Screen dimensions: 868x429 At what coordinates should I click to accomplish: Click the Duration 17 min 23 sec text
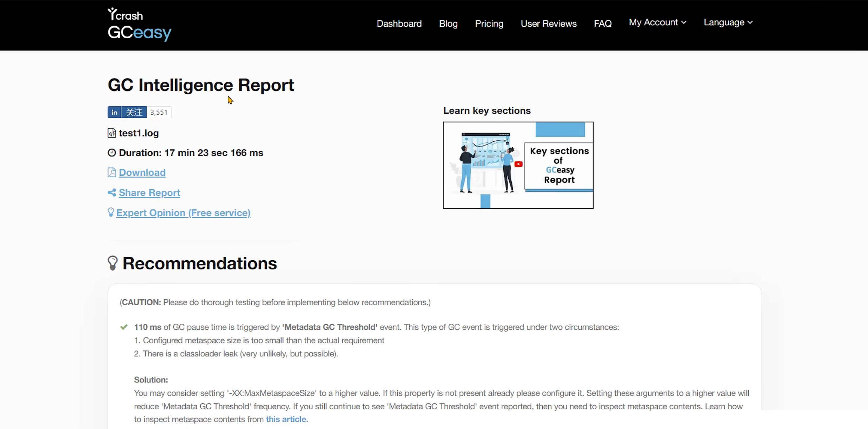191,153
